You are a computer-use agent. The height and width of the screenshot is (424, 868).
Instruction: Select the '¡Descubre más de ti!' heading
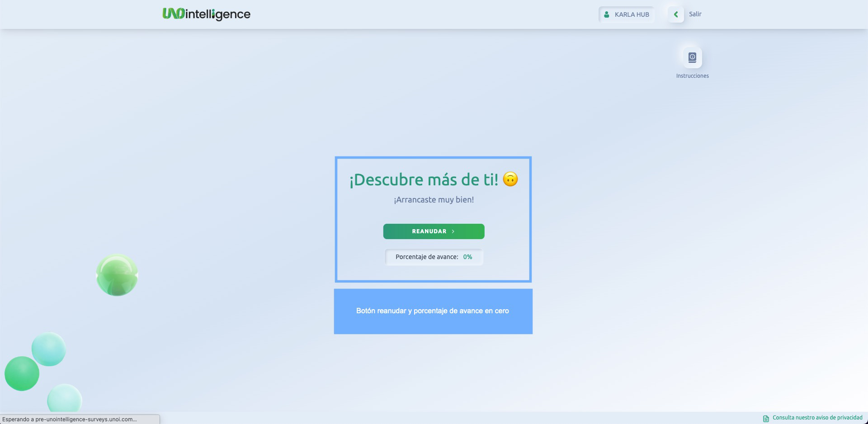pos(424,179)
